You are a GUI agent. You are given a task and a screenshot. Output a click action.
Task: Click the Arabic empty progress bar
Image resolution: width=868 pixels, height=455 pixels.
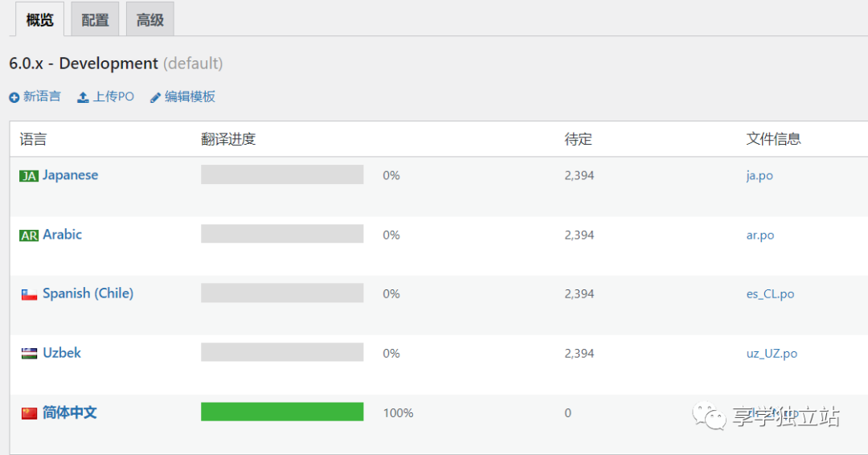click(x=282, y=234)
